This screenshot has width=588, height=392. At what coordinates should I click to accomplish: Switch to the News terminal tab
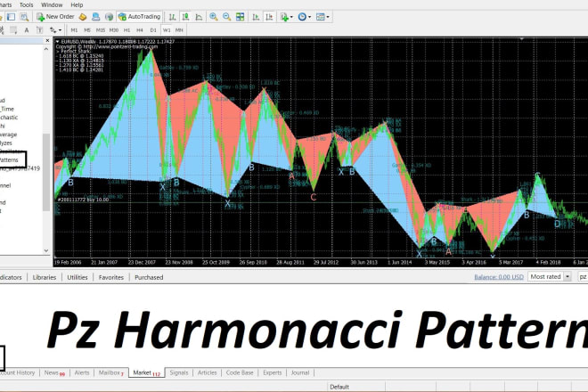point(54,372)
